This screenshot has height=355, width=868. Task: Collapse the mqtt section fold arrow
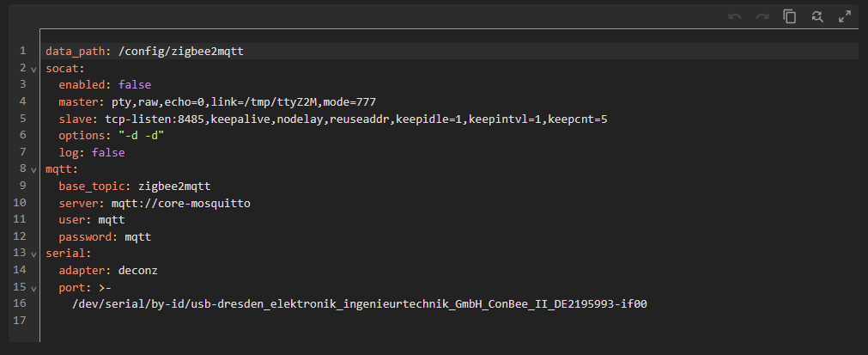coord(33,170)
